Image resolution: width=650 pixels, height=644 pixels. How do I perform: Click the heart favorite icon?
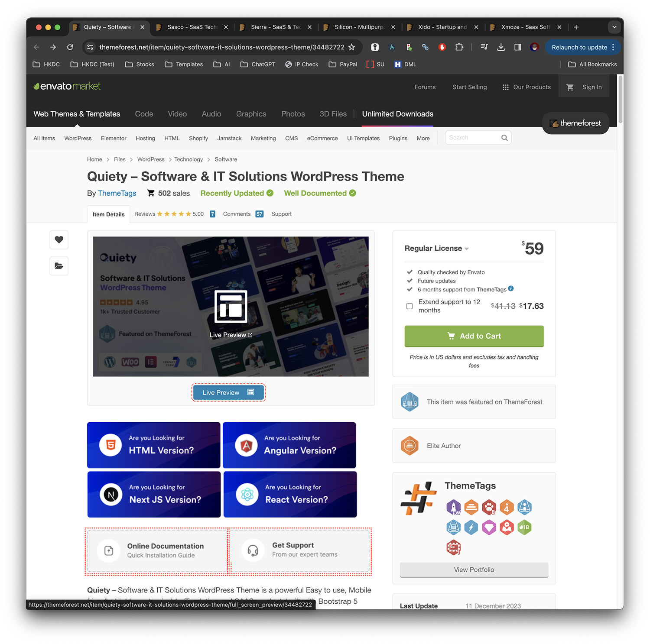click(59, 240)
